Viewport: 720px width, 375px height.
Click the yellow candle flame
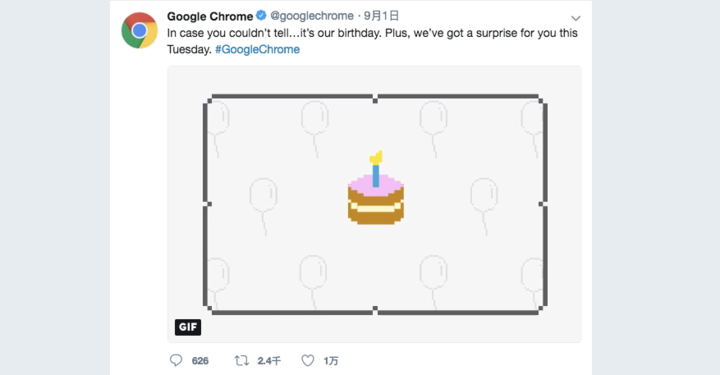coord(376,157)
